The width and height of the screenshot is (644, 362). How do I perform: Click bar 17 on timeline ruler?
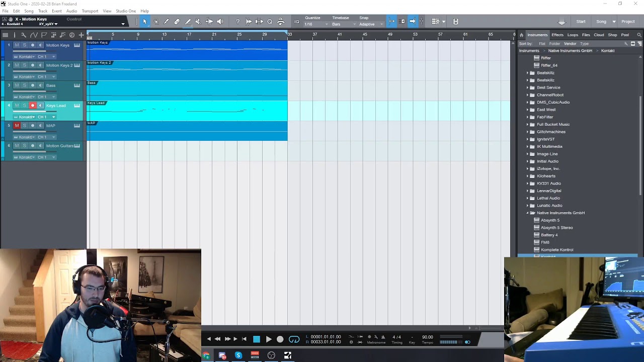[x=189, y=35]
